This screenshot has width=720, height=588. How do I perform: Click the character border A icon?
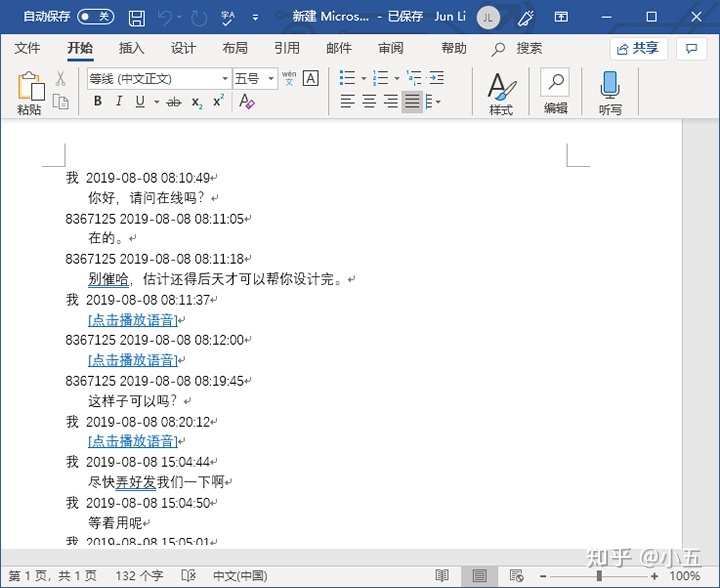(311, 78)
